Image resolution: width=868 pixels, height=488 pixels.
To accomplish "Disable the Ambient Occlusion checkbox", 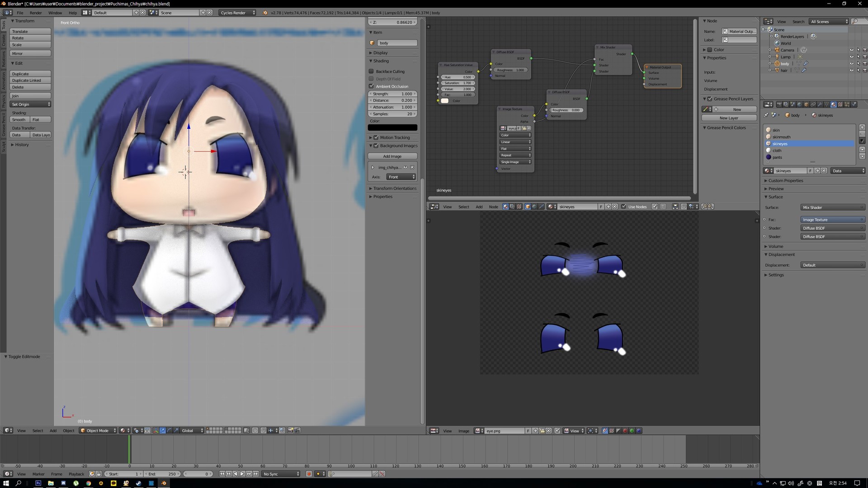I will point(371,86).
